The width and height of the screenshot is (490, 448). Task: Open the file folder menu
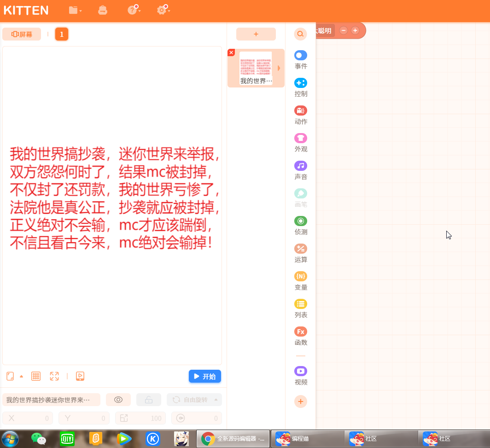click(x=75, y=10)
